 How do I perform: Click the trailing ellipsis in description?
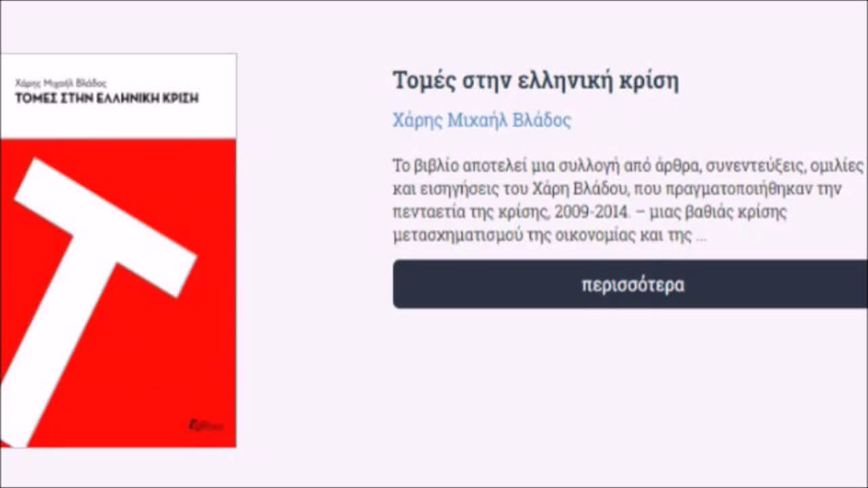click(x=701, y=236)
